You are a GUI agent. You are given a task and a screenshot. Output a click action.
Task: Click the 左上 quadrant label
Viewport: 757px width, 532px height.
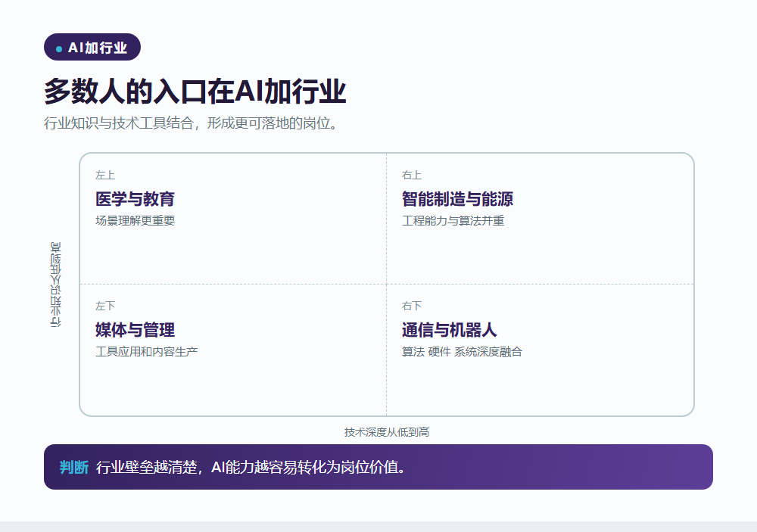point(105,176)
